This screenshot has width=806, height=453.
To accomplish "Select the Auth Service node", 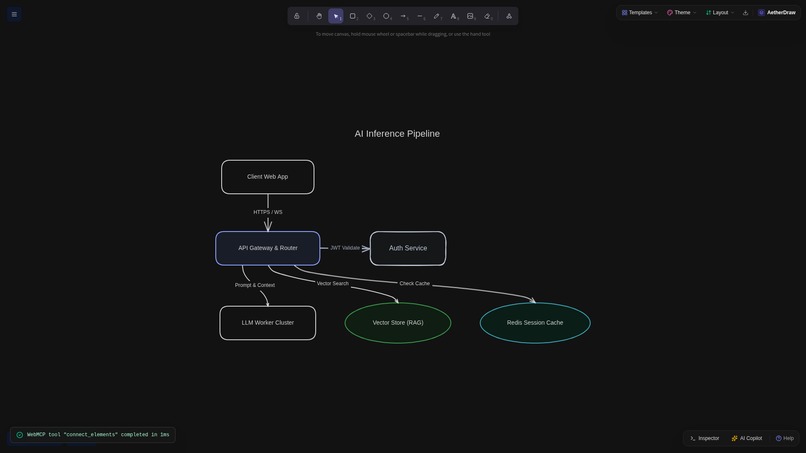I will [408, 248].
